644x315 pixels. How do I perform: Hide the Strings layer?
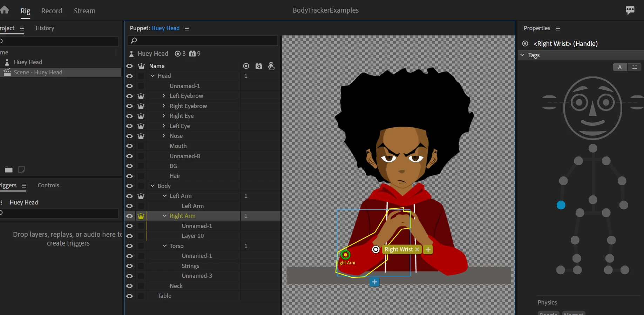coord(130,266)
